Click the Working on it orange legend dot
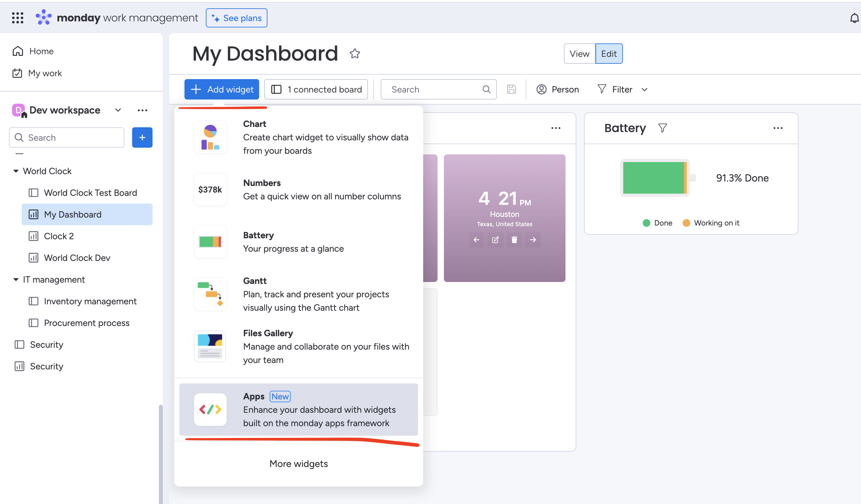 tap(686, 223)
